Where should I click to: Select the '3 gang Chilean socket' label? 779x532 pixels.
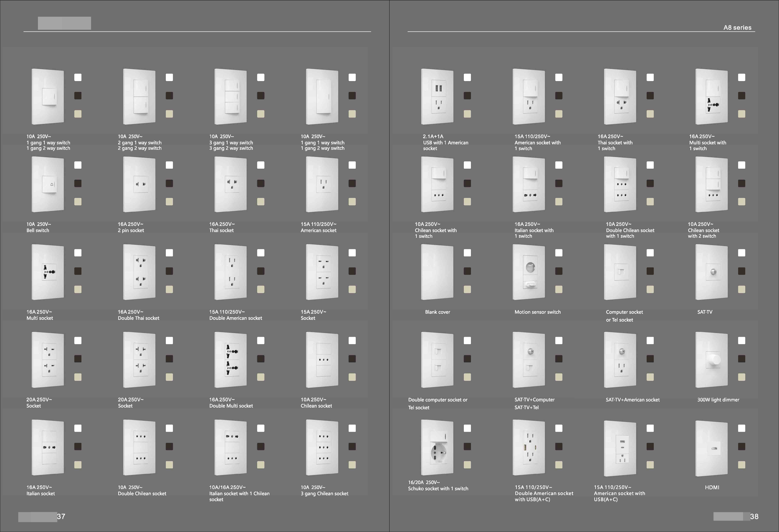pos(324,493)
